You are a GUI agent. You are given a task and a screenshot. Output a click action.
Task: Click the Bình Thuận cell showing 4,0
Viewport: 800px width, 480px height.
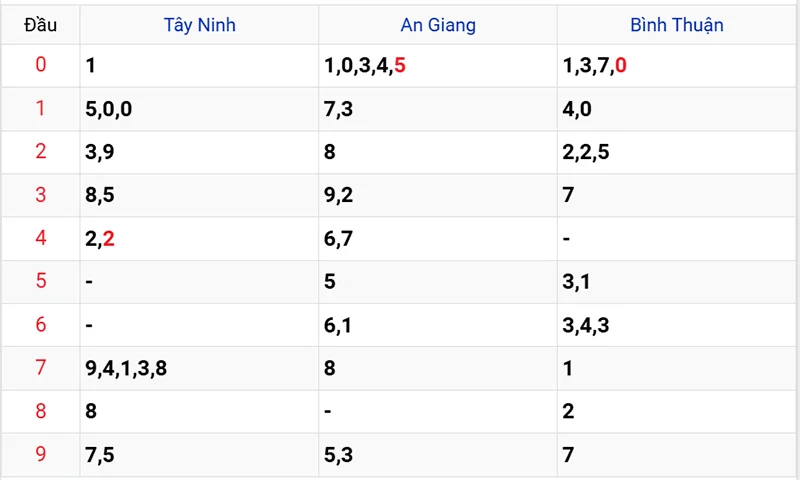(578, 110)
